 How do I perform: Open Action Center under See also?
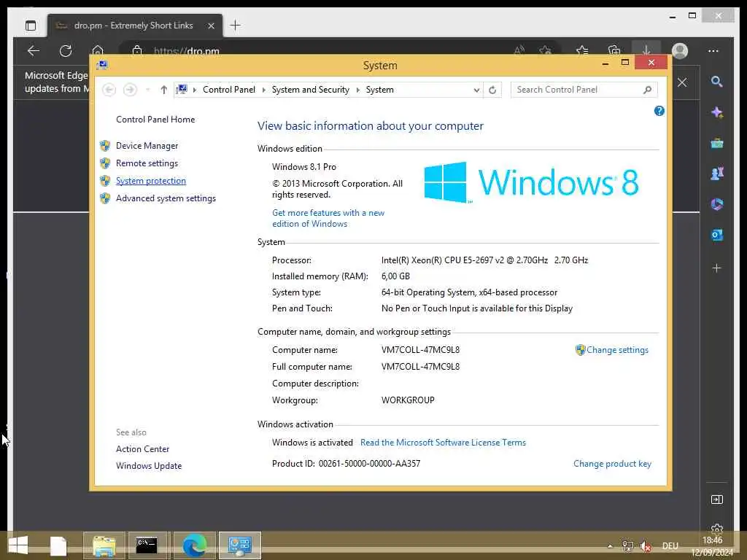tap(142, 449)
